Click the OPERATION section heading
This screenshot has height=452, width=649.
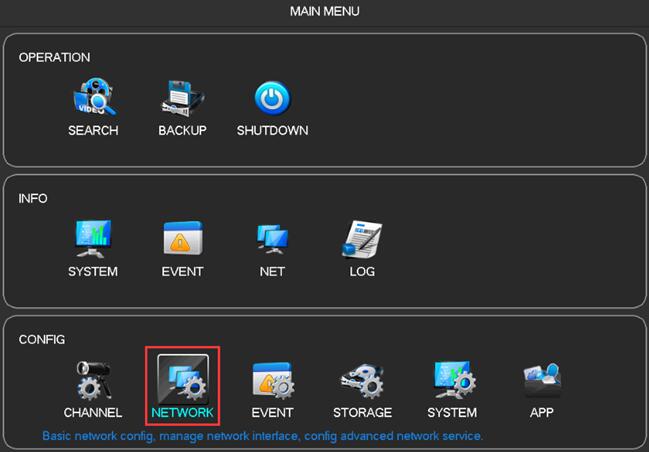pos(54,58)
